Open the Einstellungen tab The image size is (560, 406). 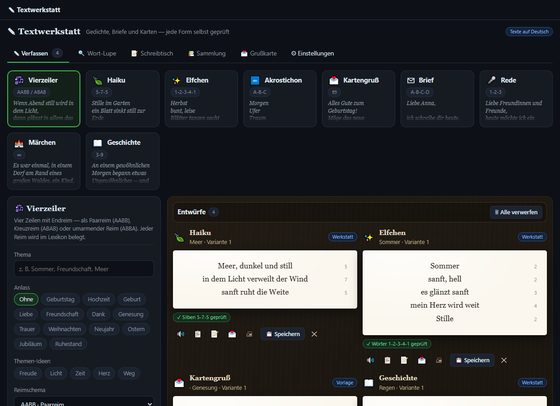(x=312, y=54)
